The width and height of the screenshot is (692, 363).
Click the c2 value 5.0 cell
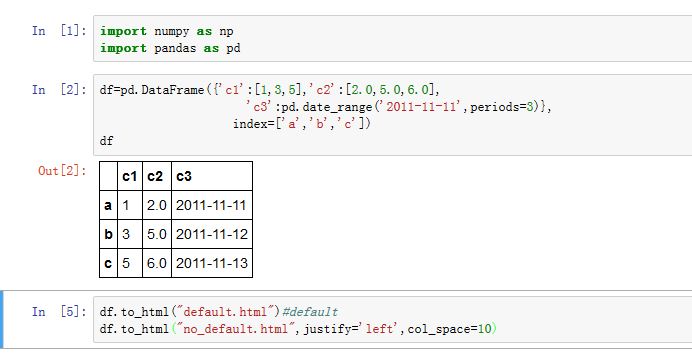pyautogui.click(x=157, y=234)
